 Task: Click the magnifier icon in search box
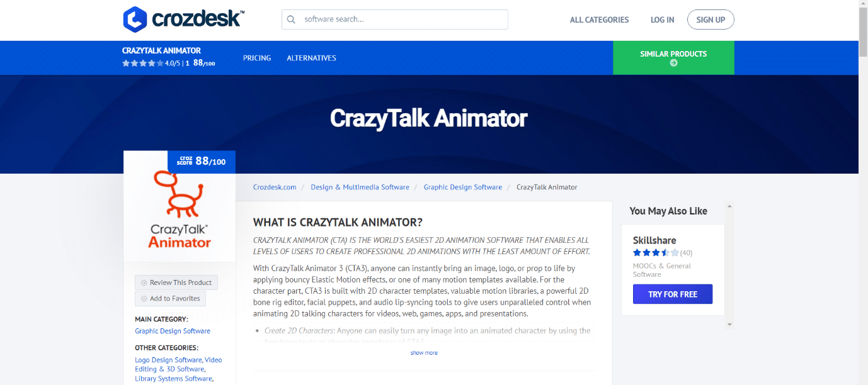(x=291, y=20)
